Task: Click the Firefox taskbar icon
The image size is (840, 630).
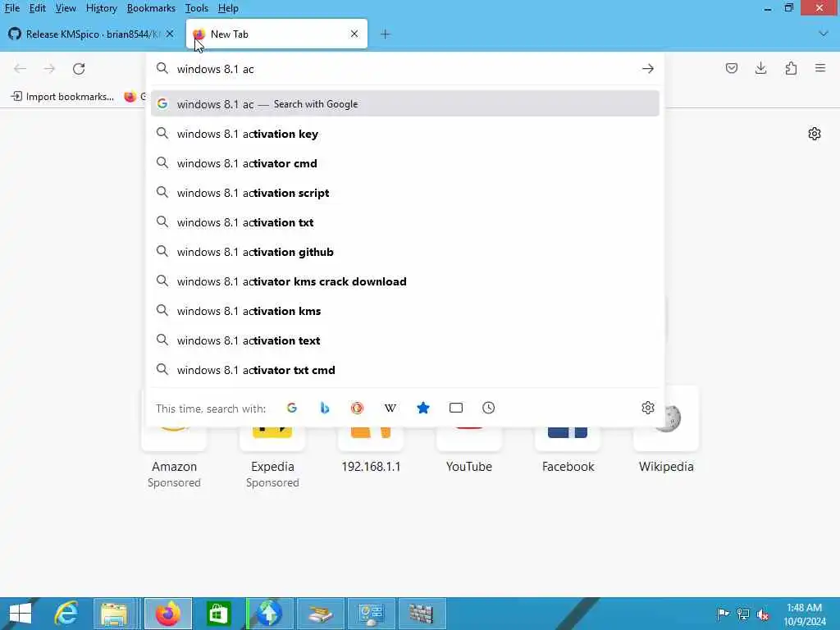Action: [167, 614]
